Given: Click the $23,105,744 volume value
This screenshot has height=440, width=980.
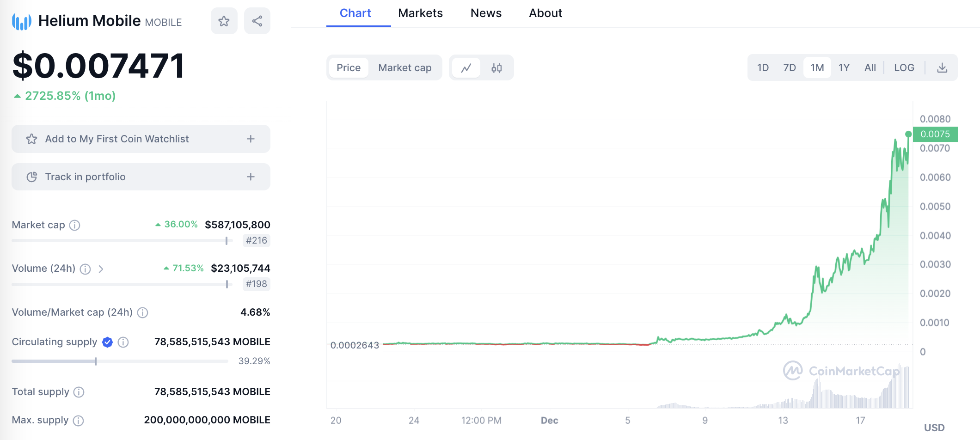Looking at the screenshot, I should (240, 269).
